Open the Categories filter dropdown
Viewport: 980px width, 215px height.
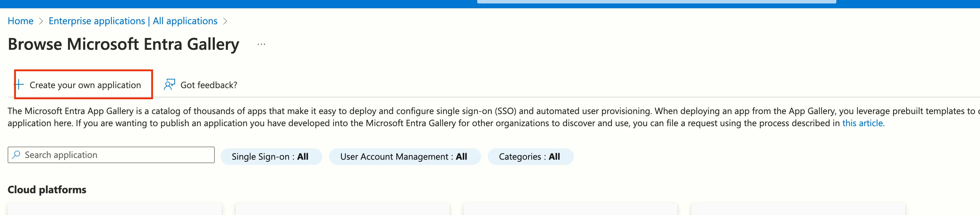[531, 156]
